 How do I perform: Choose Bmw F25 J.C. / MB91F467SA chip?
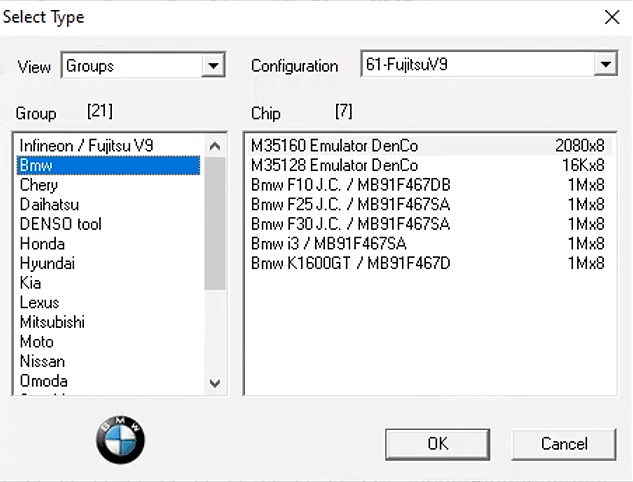[429, 205]
